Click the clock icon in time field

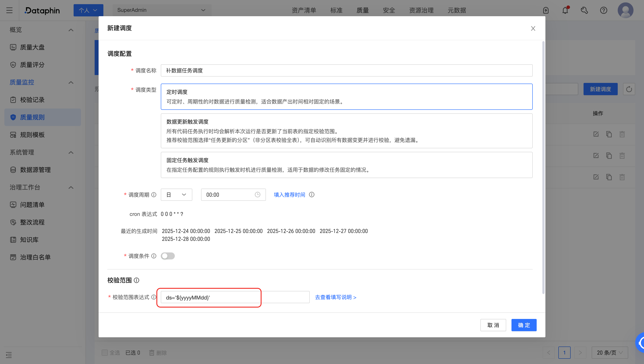(257, 195)
